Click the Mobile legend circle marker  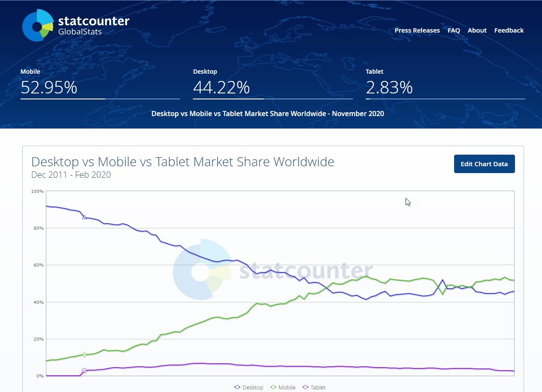273,387
